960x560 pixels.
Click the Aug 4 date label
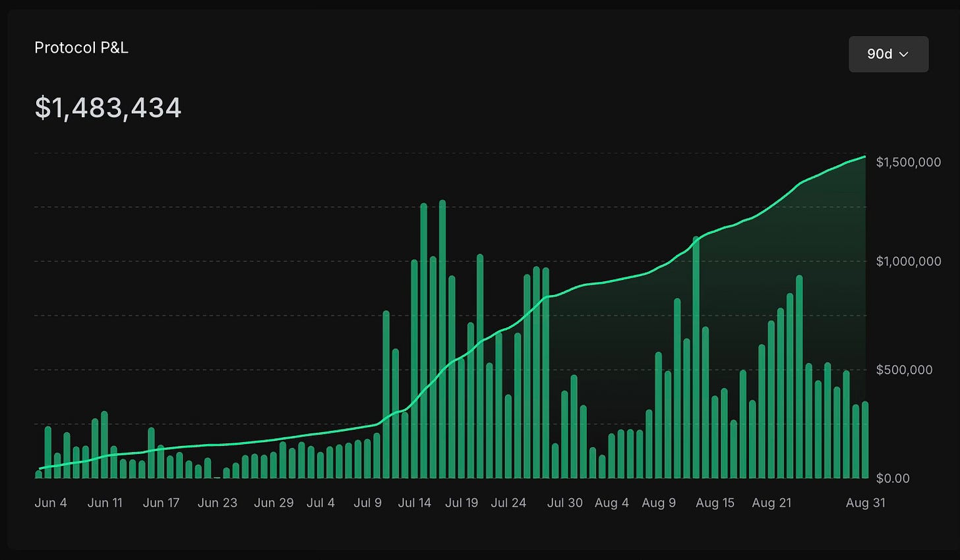(x=612, y=503)
